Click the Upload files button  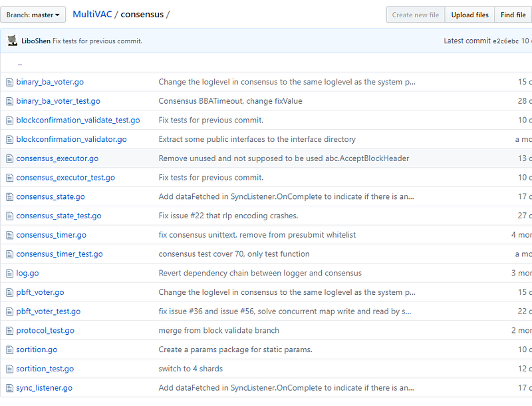(469, 15)
